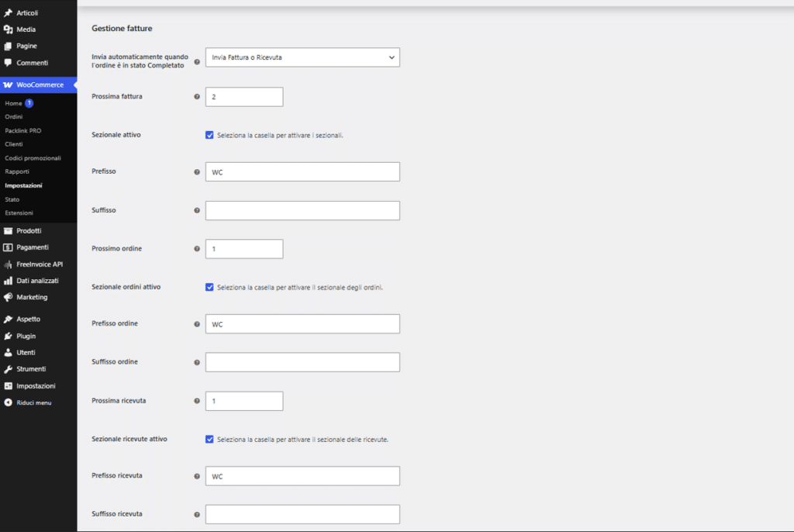Image resolution: width=794 pixels, height=532 pixels.
Task: Click the Gestione fatture heading
Action: (122, 29)
